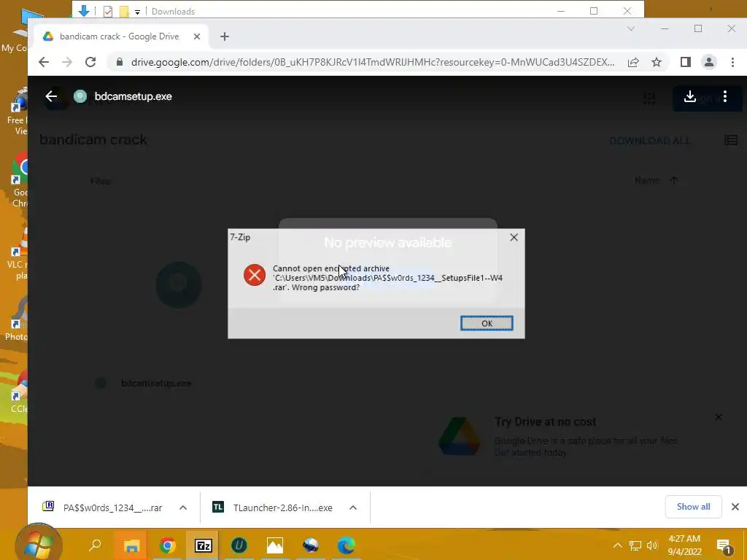Close the Chrome downloads bar
The height and width of the screenshot is (560, 747).
point(735,507)
